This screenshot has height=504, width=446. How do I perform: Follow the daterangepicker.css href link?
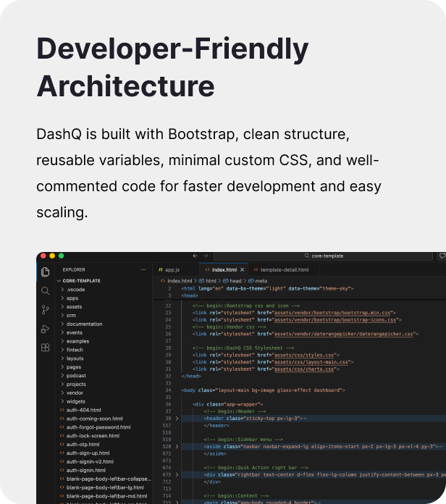[x=343, y=334]
